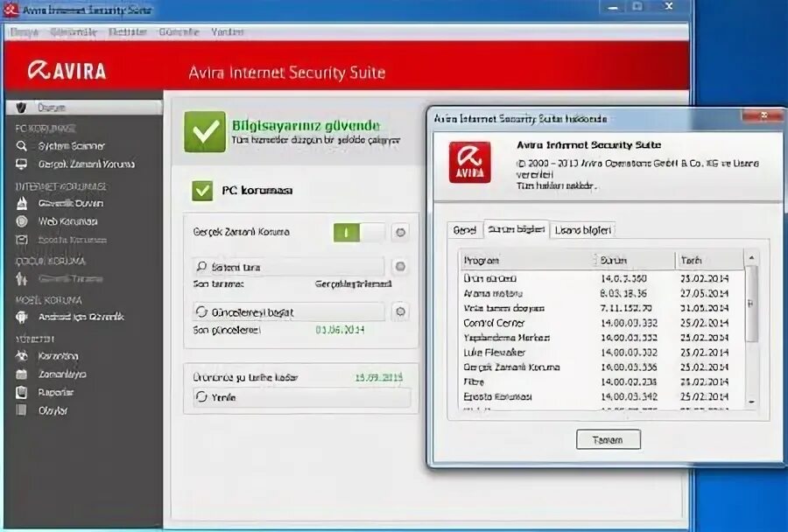Switch to the Lisans bilgileri tab
This screenshot has width=788, height=532.
583,230
